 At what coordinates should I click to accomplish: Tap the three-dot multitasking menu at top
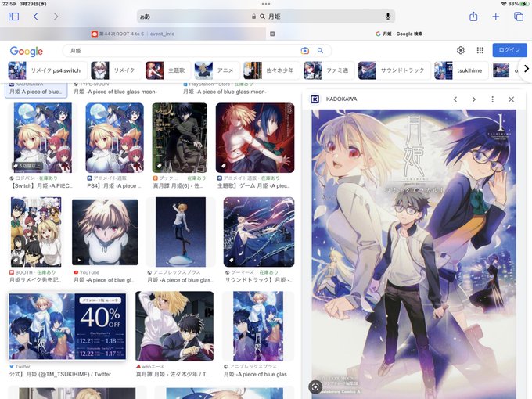266,4
